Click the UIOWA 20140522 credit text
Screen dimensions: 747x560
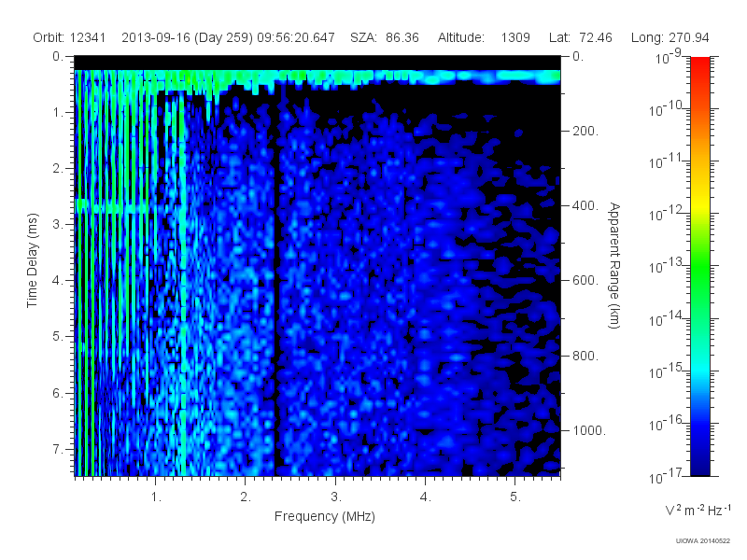[703, 540]
